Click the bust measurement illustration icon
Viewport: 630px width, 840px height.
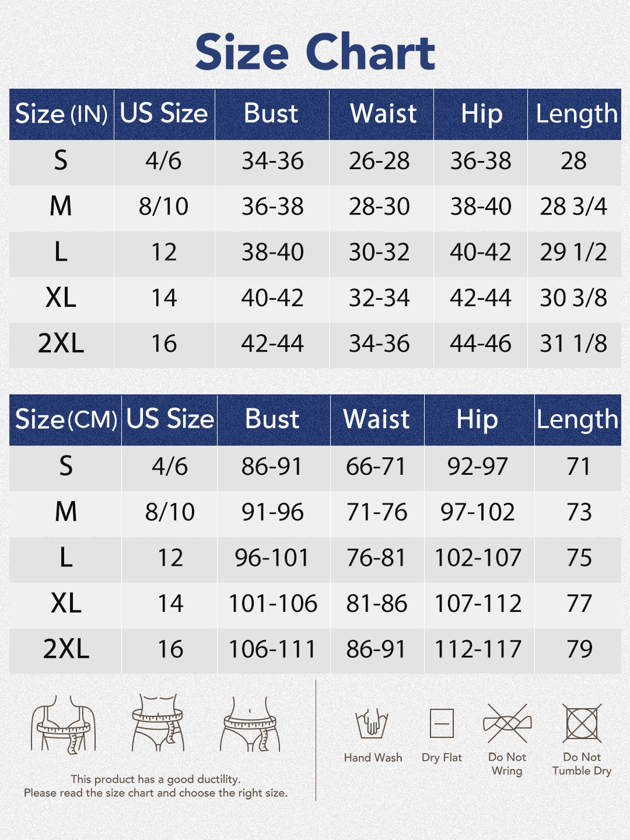pos(63,723)
